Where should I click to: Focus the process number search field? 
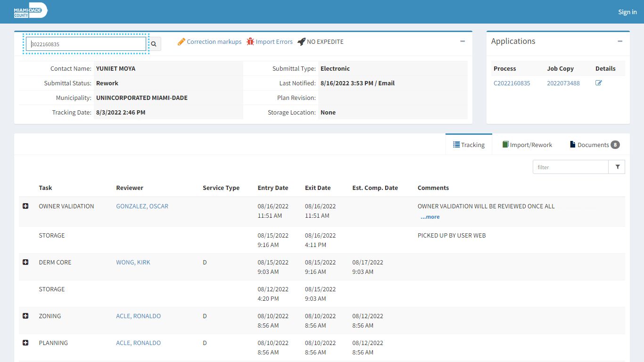tap(86, 44)
